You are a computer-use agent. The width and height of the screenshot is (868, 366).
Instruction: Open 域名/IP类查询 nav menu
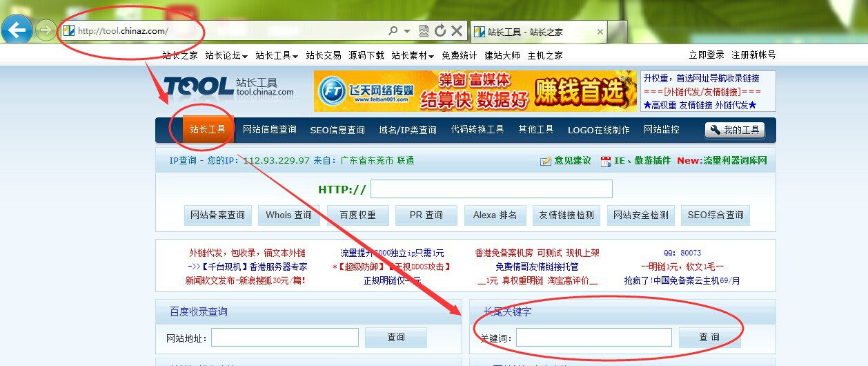coord(408,130)
